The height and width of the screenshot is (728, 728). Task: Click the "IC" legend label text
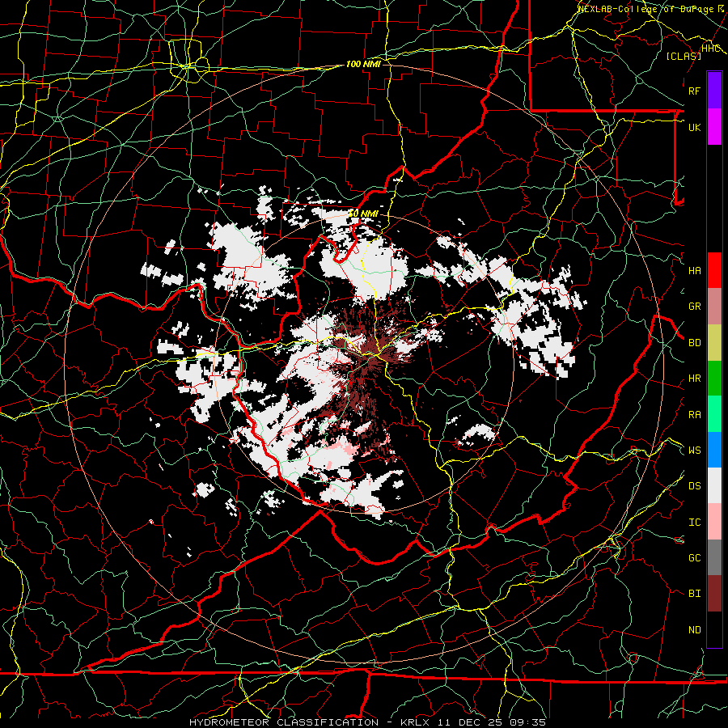(694, 523)
